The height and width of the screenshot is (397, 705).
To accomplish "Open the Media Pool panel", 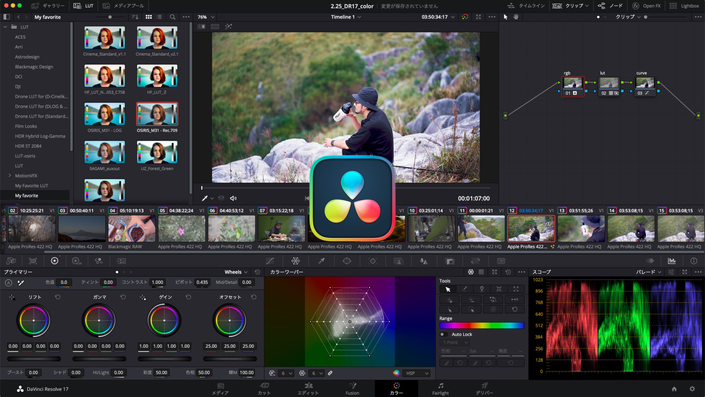I will pos(123,6).
